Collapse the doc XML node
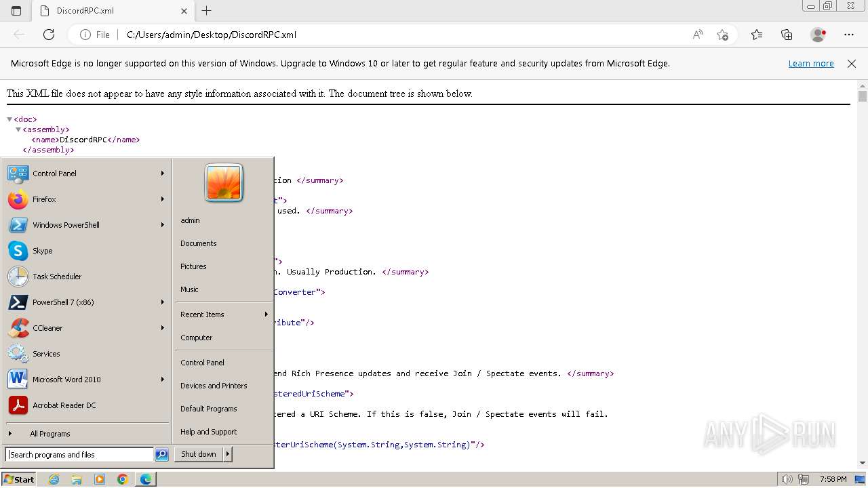The image size is (868, 488). point(9,119)
